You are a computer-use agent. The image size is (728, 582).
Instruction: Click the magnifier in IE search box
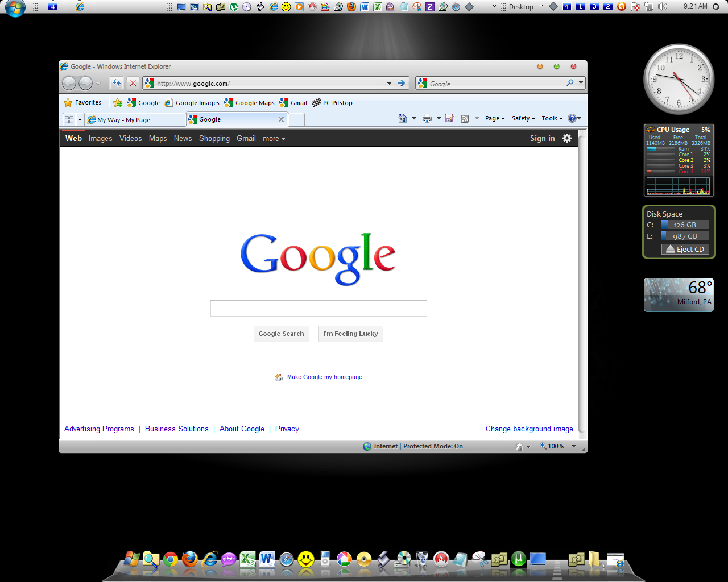click(x=570, y=83)
